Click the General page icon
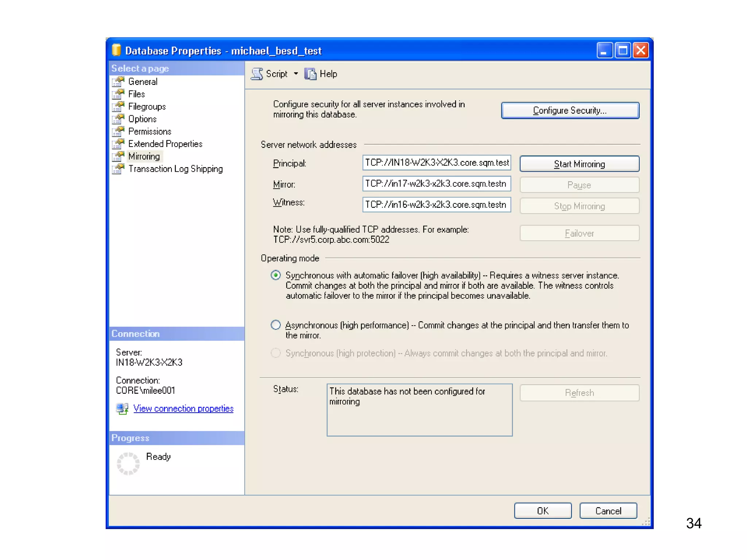747x560 pixels. [x=118, y=82]
